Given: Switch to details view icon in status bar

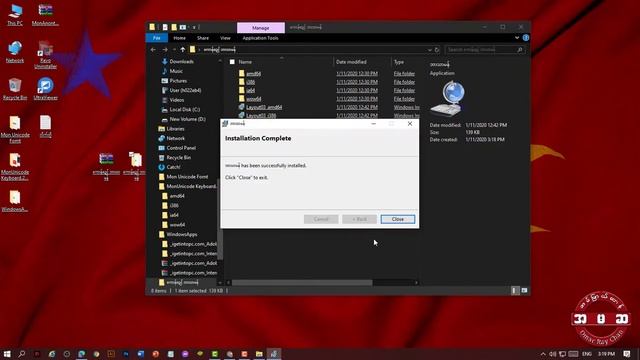Looking at the screenshot, I should pos(515,290).
